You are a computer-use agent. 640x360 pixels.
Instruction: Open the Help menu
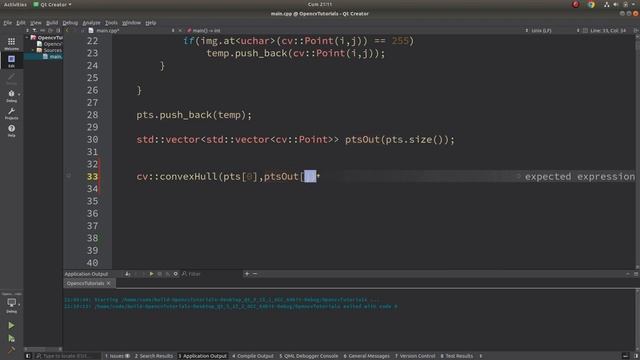[151, 23]
